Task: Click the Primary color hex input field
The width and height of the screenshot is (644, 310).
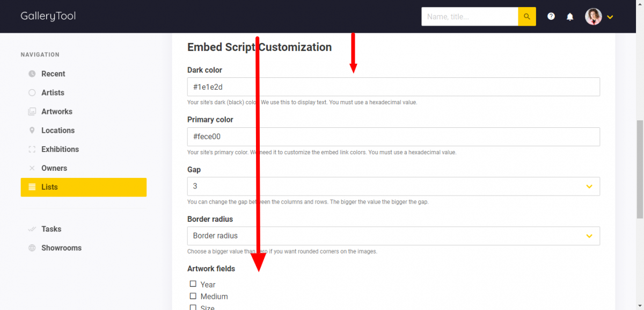Action: click(393, 136)
